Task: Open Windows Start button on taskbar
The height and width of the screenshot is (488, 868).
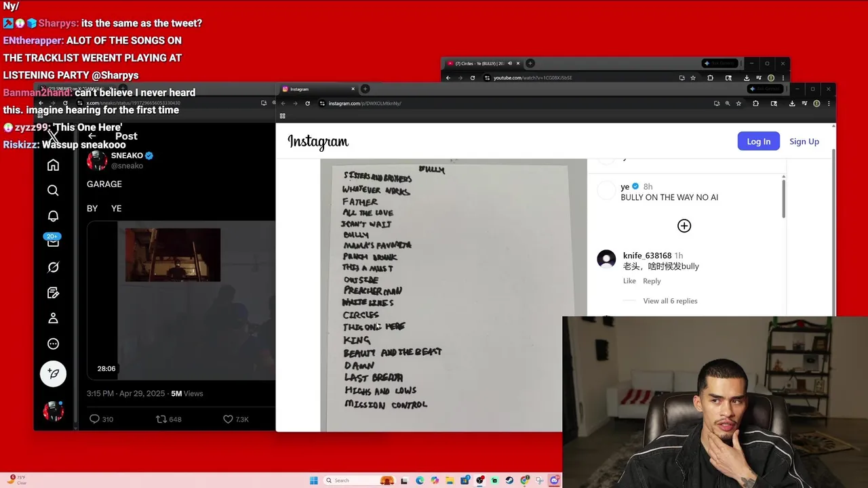Action: point(313,481)
